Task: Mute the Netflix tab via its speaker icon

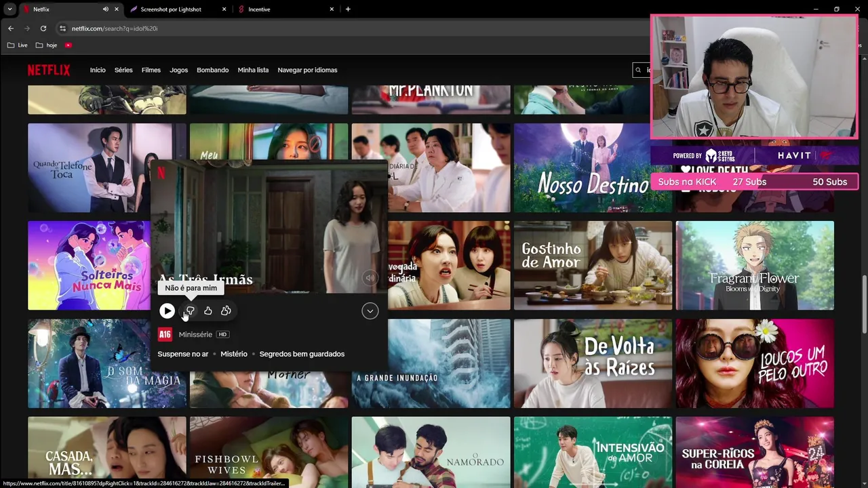Action: click(x=105, y=9)
